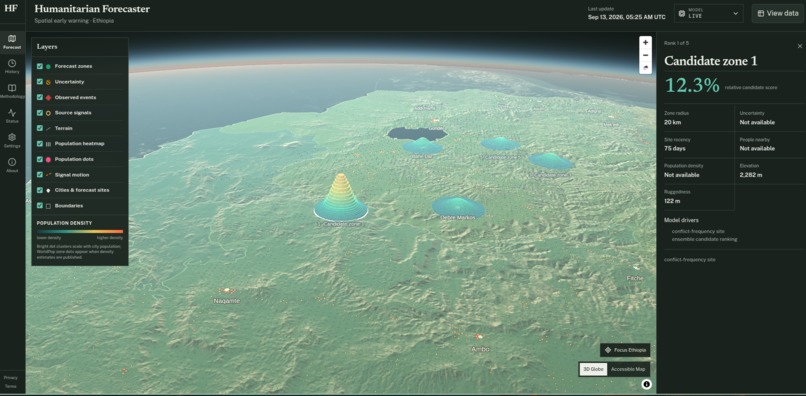Click the Uncertainty orange ring icon
Screen dimensions: 806x396
point(48,82)
